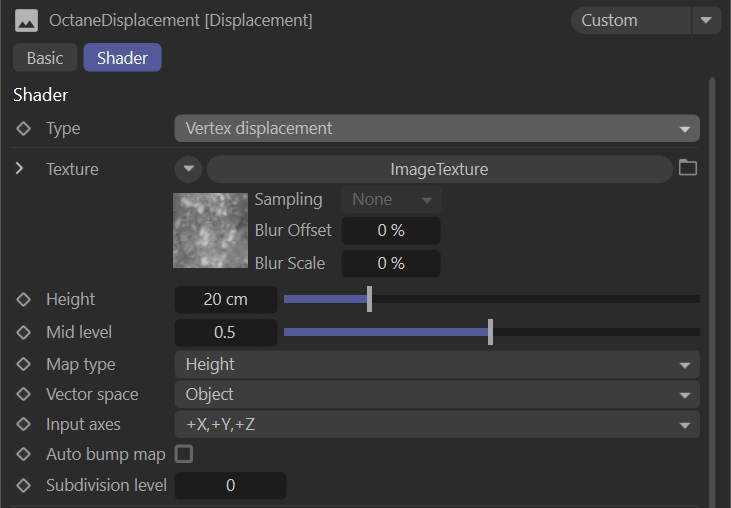Screen dimensions: 731x508
Task: Click the keyframe diamond next to Subdivision level
Action: coord(23,486)
